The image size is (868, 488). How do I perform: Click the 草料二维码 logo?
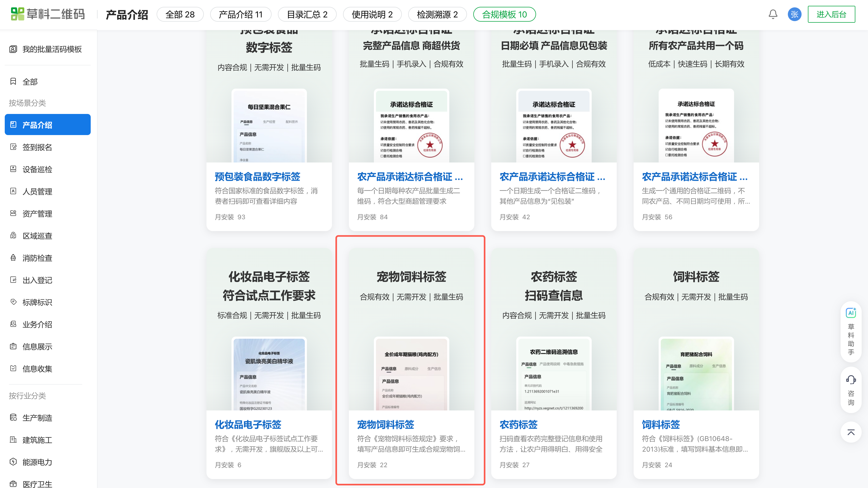coord(47,14)
